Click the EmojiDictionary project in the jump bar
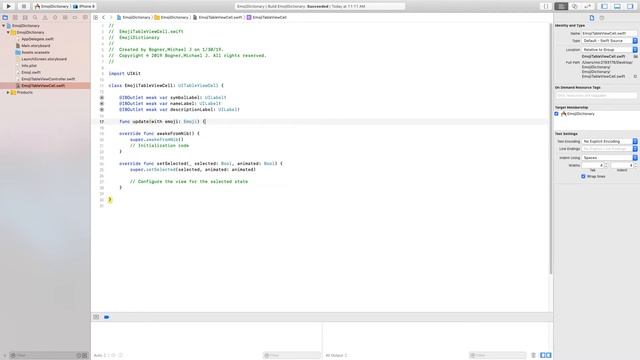This screenshot has width=640, height=360. pos(133,18)
